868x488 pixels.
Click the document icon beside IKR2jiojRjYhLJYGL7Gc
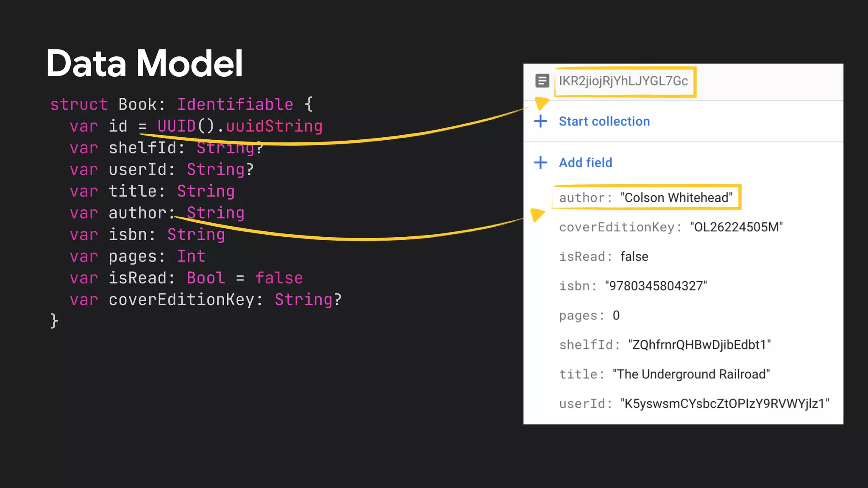(542, 80)
